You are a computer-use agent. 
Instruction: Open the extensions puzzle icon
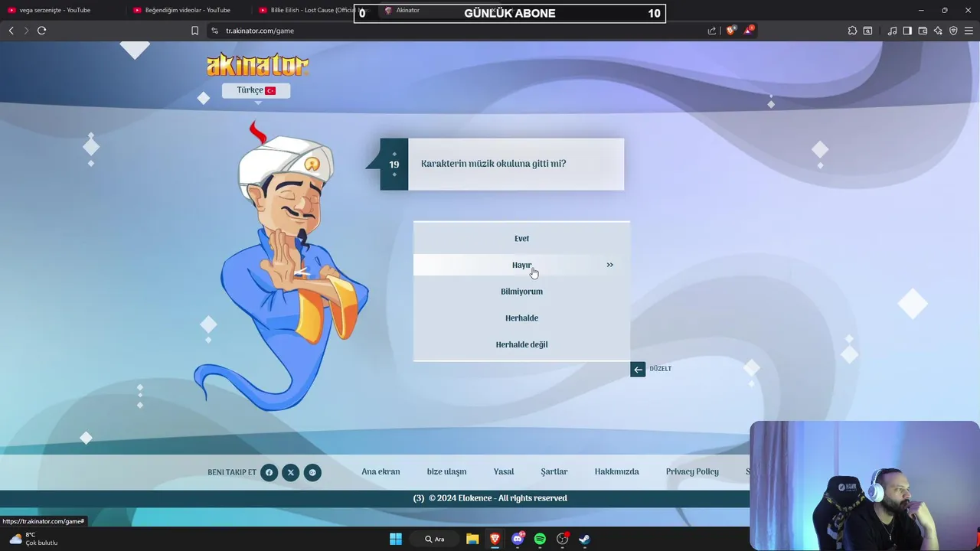point(852,31)
